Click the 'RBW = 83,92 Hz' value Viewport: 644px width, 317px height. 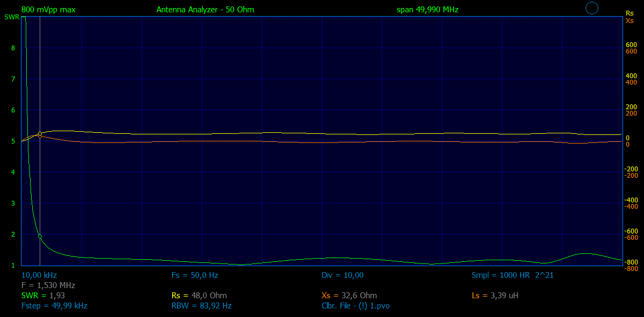202,306
